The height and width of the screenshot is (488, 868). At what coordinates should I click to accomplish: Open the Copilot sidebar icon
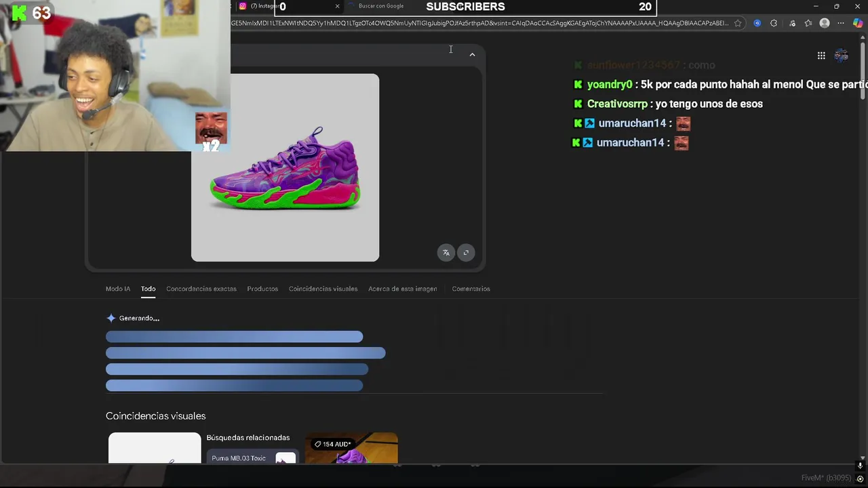[858, 23]
